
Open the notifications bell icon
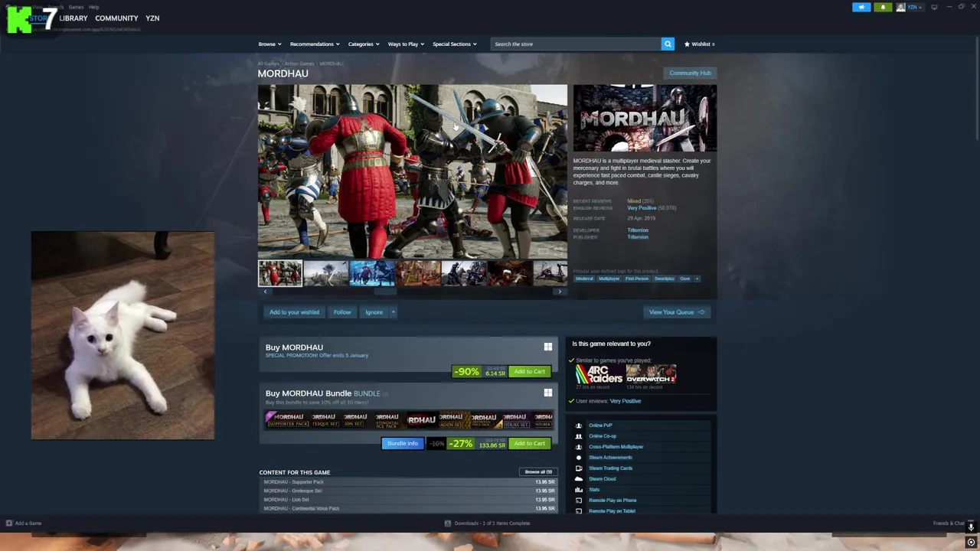(x=882, y=8)
